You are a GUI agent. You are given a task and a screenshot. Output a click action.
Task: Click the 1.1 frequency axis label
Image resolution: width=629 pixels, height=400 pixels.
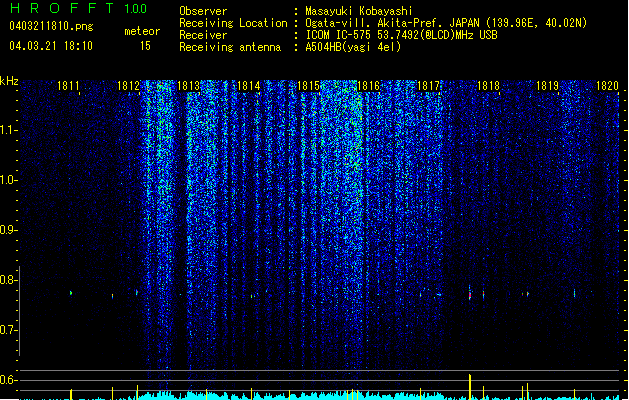[x=8, y=130]
